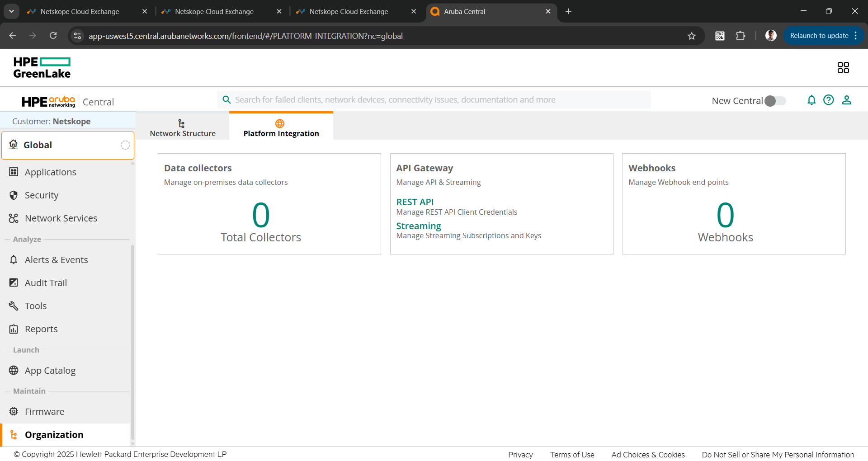
Task: Open Do Not Sell or Share link
Action: [778, 455]
